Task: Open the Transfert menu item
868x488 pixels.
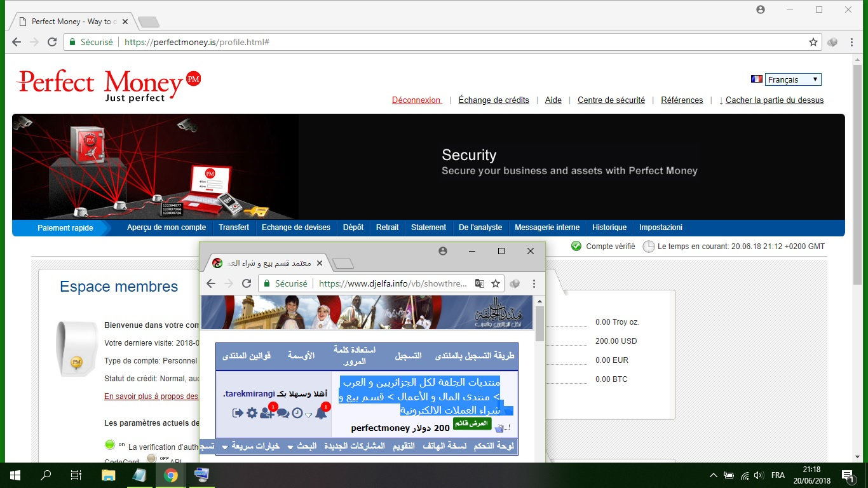Action: pyautogui.click(x=234, y=227)
